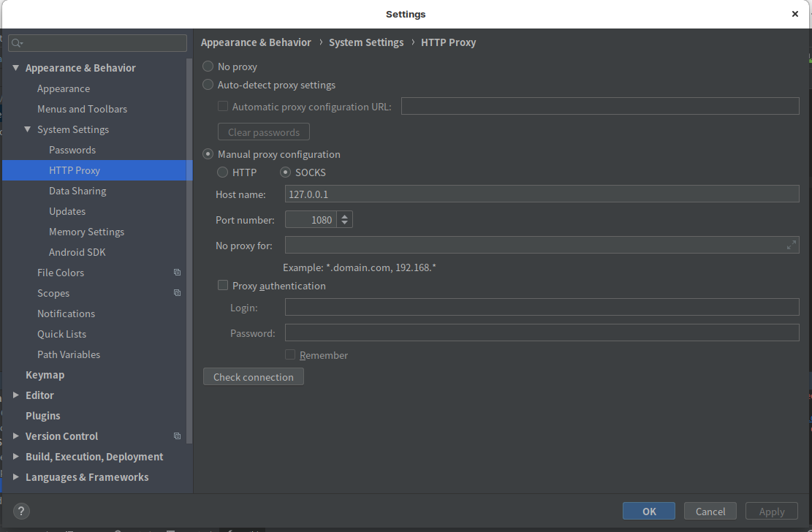Switch proxy type to HTTP
The width and height of the screenshot is (812, 532).
(x=223, y=172)
